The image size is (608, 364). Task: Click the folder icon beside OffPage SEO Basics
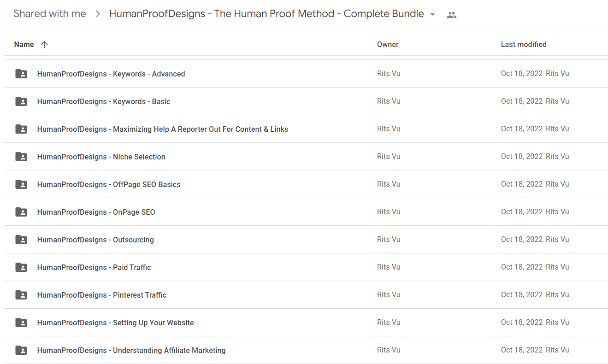click(x=21, y=184)
